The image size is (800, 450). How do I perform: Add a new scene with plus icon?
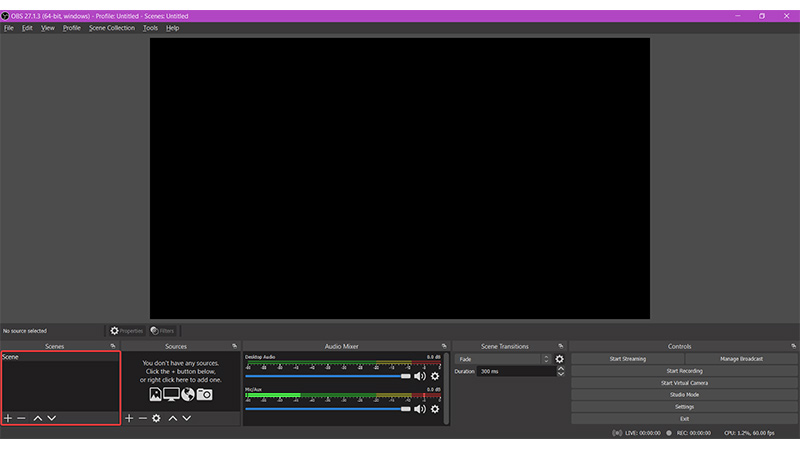pos(8,418)
